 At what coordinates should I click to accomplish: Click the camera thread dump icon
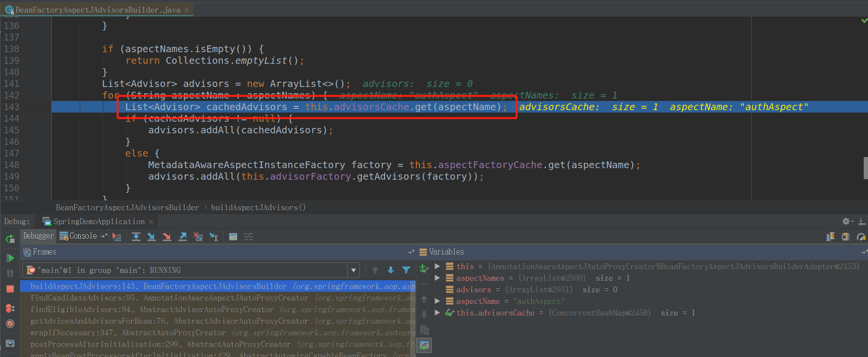tap(10, 343)
